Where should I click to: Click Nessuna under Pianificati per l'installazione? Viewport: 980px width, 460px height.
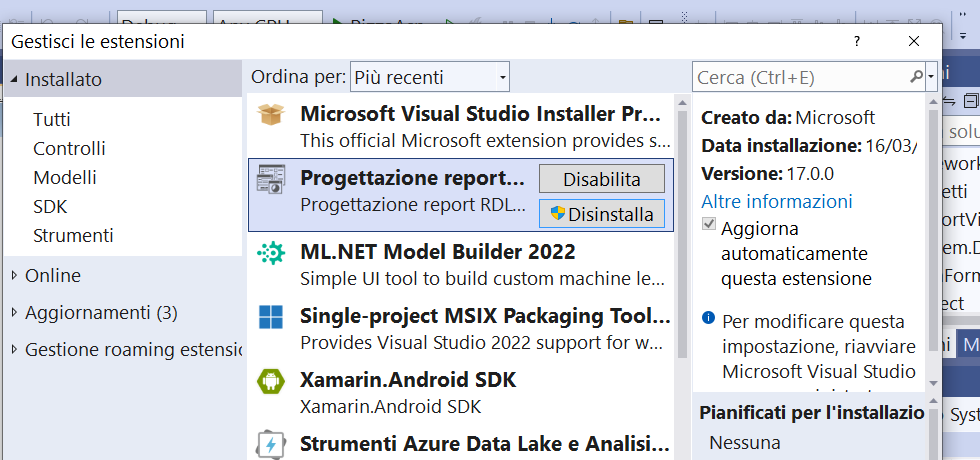pos(745,443)
